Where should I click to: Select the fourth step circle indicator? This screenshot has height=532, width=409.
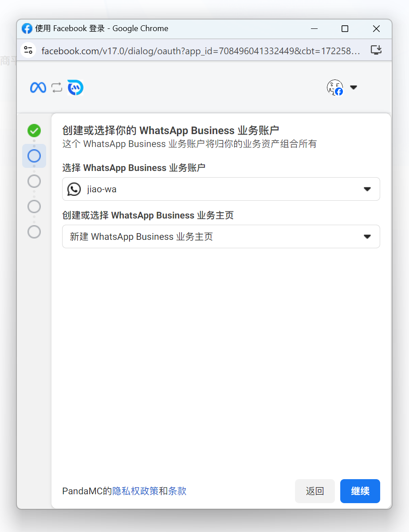34,206
